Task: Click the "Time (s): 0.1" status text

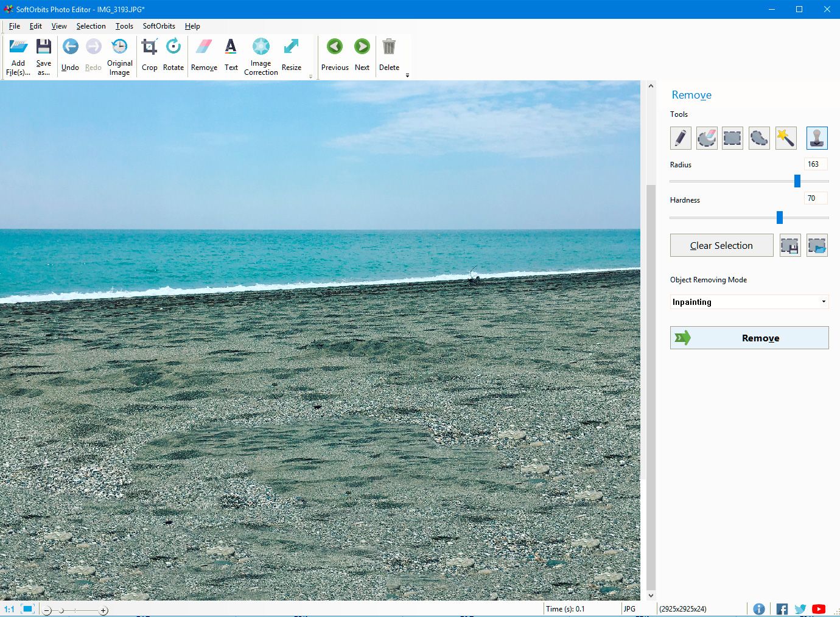Action: [565, 609]
